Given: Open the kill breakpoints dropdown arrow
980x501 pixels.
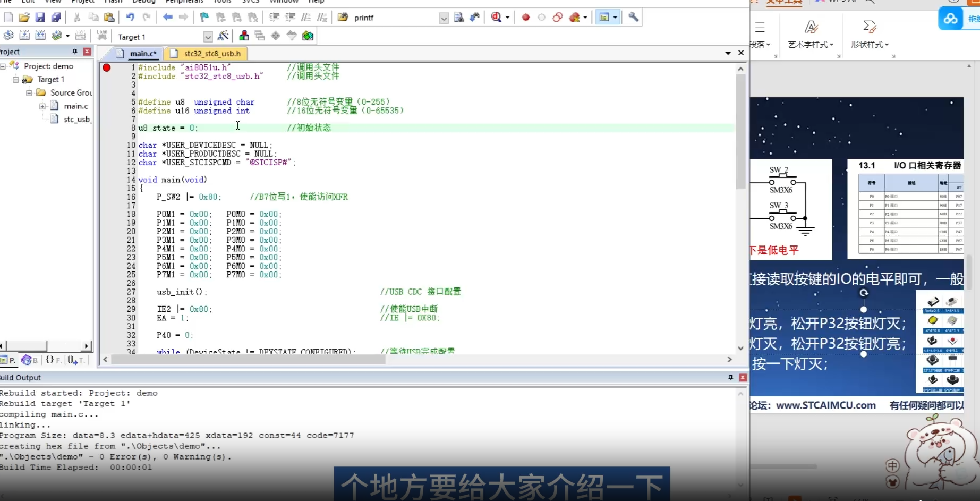Looking at the screenshot, I should 585,17.
